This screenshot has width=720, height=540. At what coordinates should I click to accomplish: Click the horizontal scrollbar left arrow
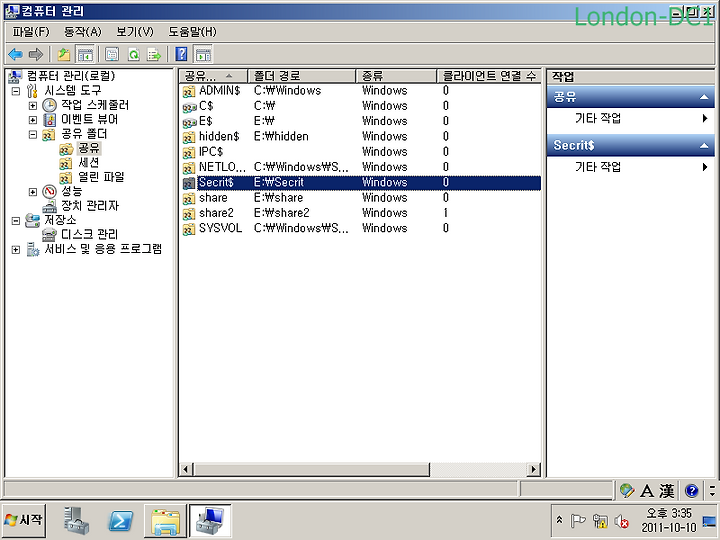coord(186,469)
